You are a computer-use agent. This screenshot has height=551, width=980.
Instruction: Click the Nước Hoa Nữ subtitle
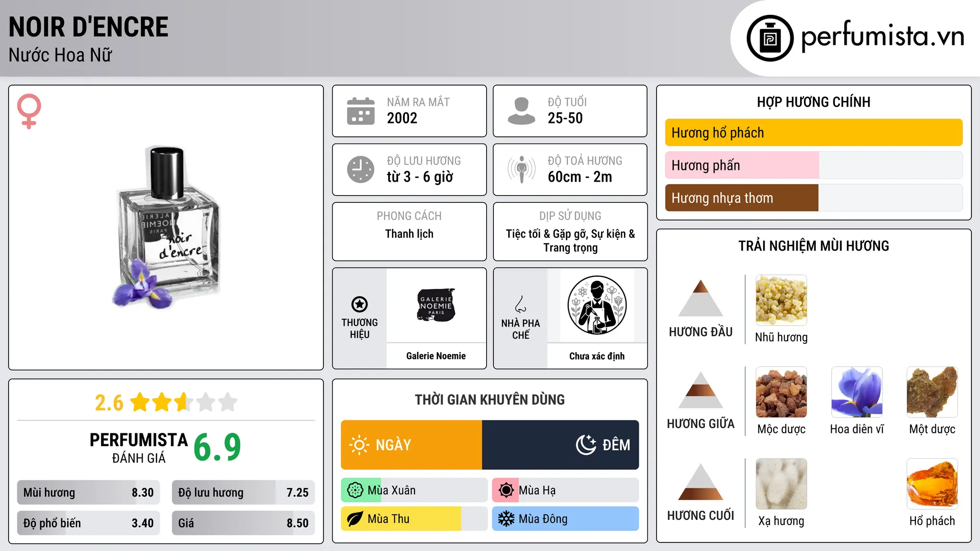click(60, 55)
